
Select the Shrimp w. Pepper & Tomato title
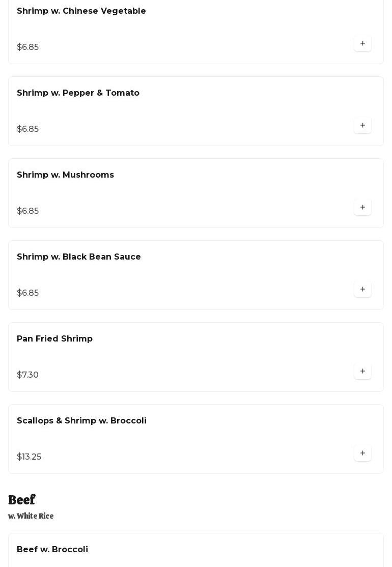[78, 93]
